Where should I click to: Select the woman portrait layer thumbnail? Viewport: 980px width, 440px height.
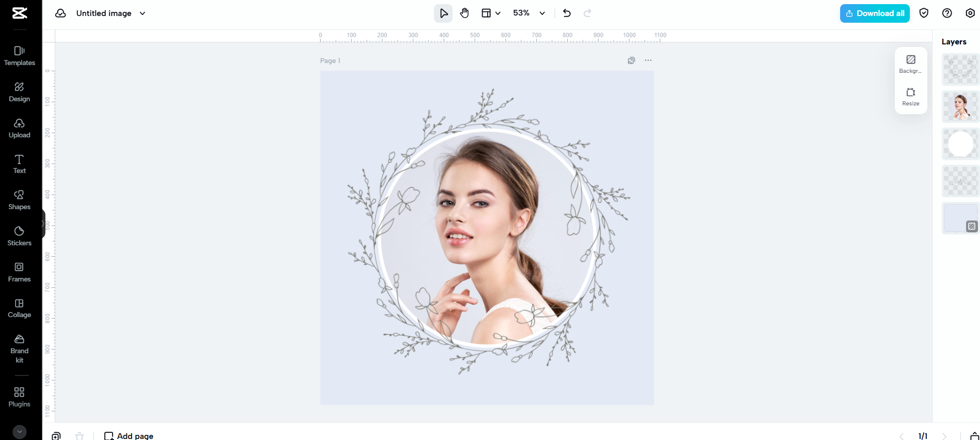click(960, 107)
